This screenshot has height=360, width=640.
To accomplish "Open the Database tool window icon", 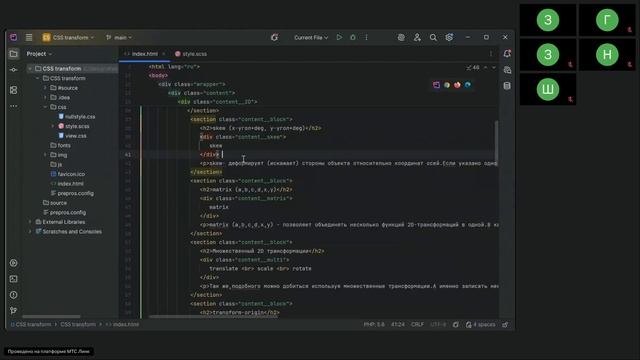I will coord(507,86).
